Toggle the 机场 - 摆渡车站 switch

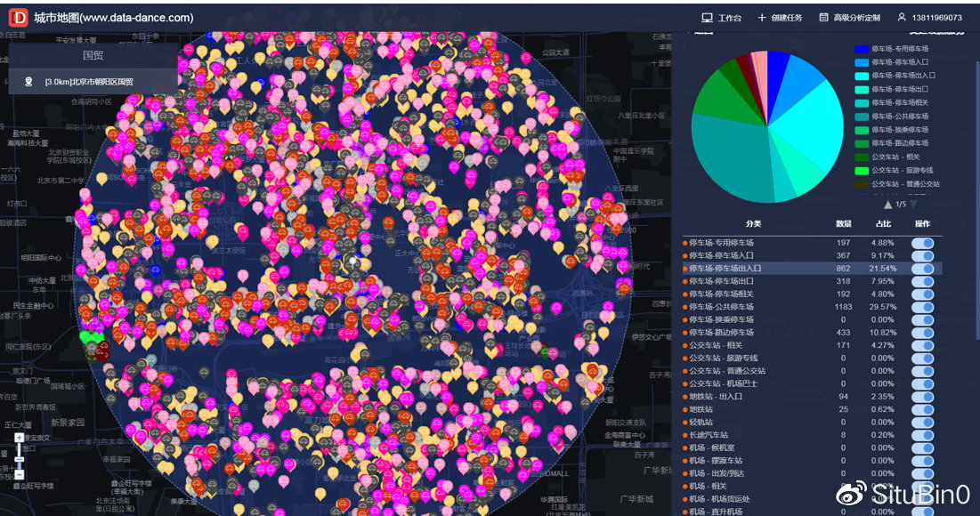[x=922, y=461]
